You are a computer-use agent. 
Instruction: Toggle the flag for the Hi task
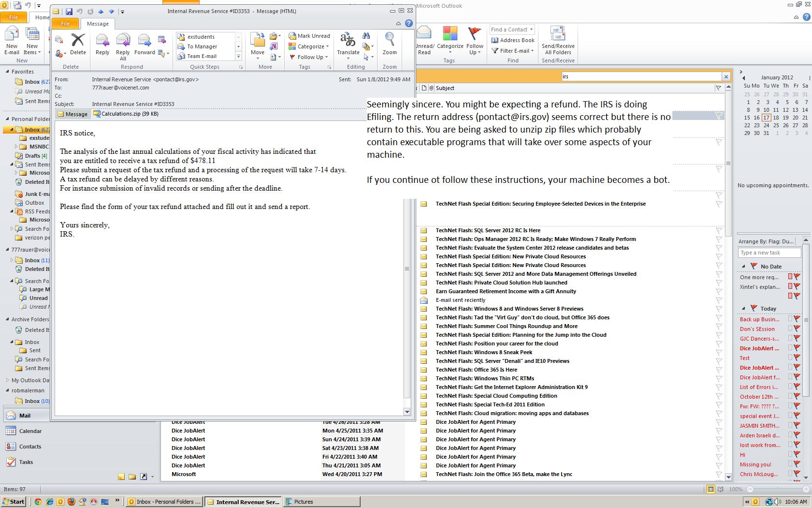[x=797, y=454]
